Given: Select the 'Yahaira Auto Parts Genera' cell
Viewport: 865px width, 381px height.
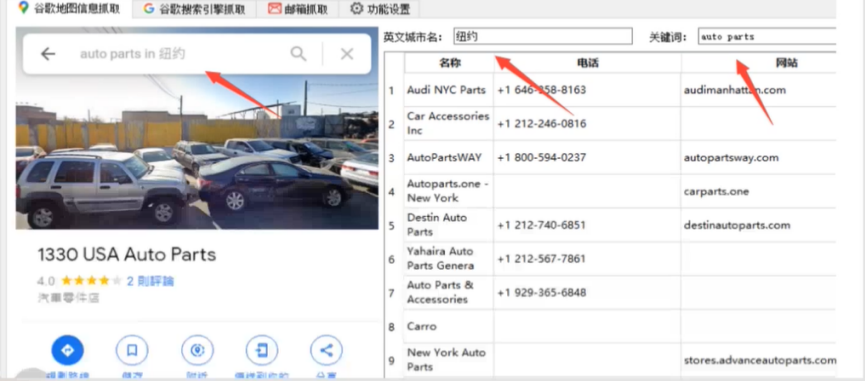Looking at the screenshot, I should [x=449, y=259].
